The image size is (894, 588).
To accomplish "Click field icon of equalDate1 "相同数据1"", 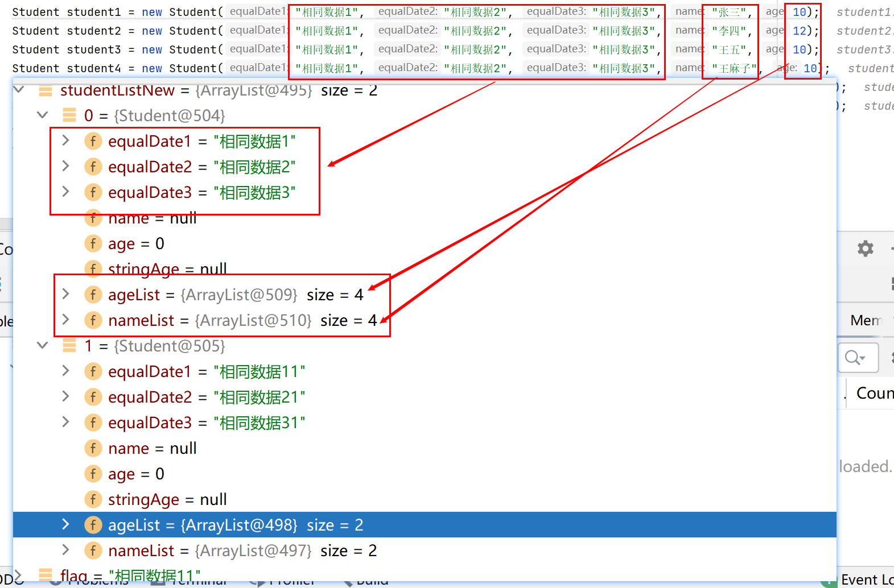I will (x=93, y=141).
